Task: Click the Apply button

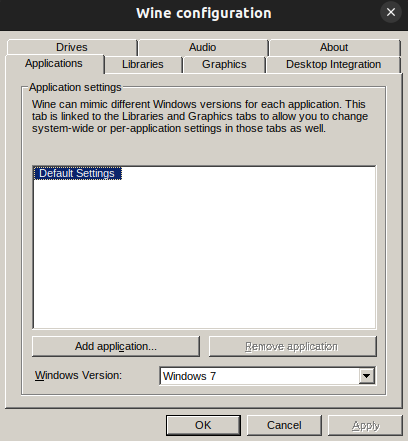Action: point(365,425)
